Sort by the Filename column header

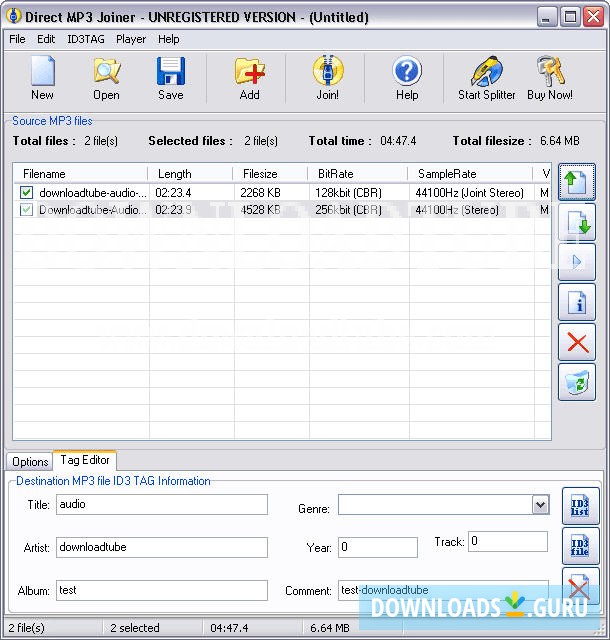(81, 174)
